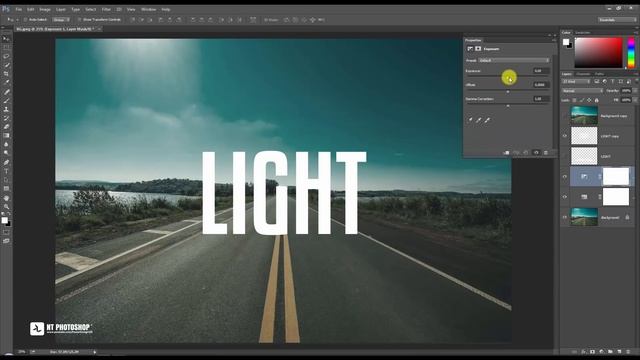The width and height of the screenshot is (640, 360).
Task: Open the layer filter Kind dropdown
Action: [576, 82]
